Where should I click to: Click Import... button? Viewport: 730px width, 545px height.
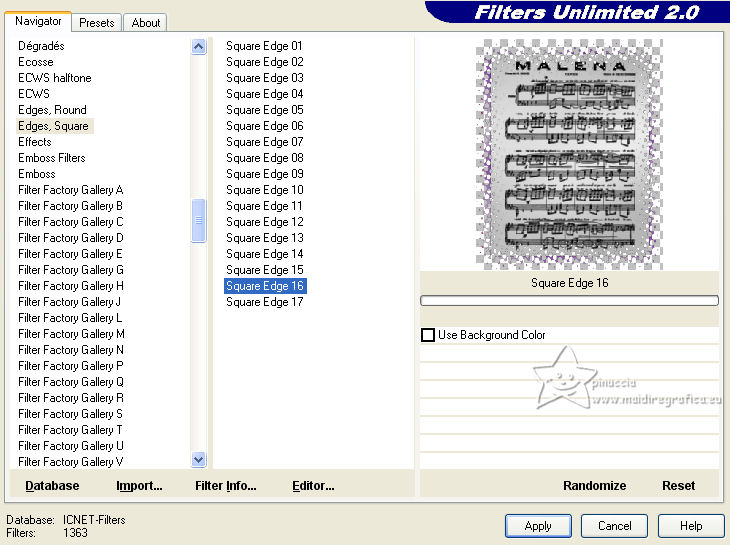[x=139, y=486]
